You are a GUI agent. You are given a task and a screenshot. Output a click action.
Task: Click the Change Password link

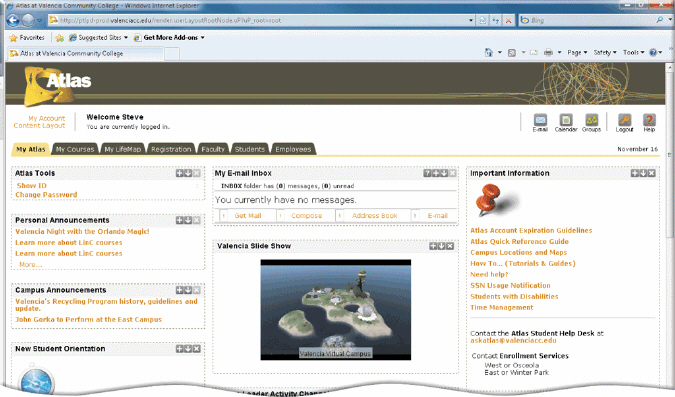46,195
